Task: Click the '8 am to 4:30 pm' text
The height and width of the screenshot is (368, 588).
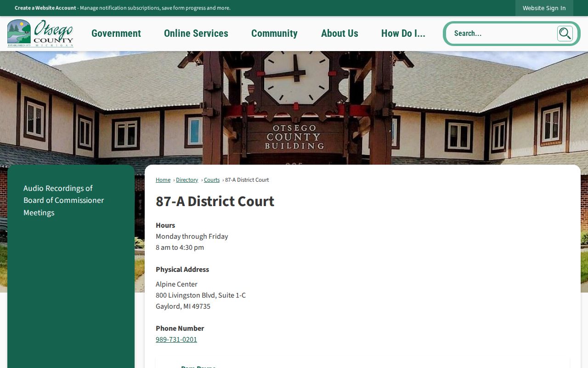Action: click(180, 247)
